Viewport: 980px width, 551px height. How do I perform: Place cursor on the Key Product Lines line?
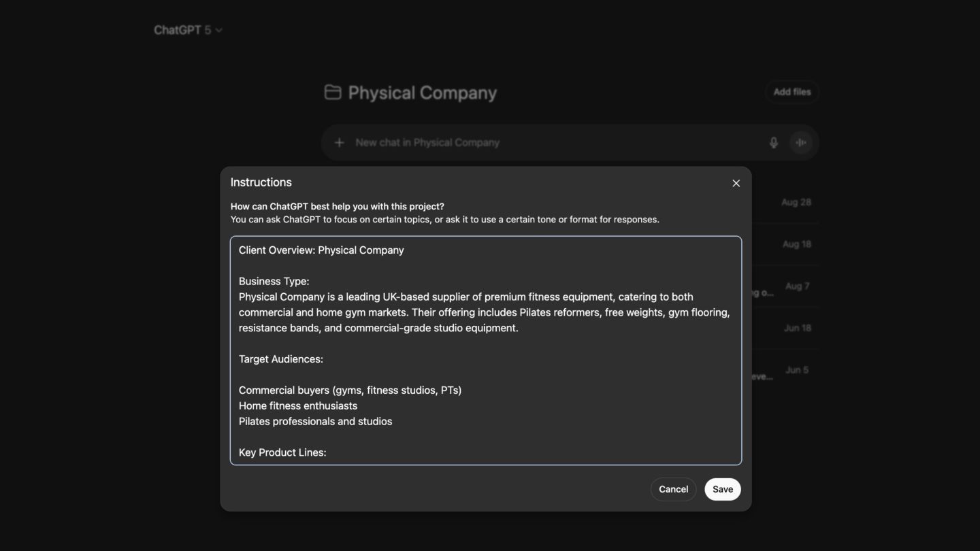pyautogui.click(x=282, y=452)
